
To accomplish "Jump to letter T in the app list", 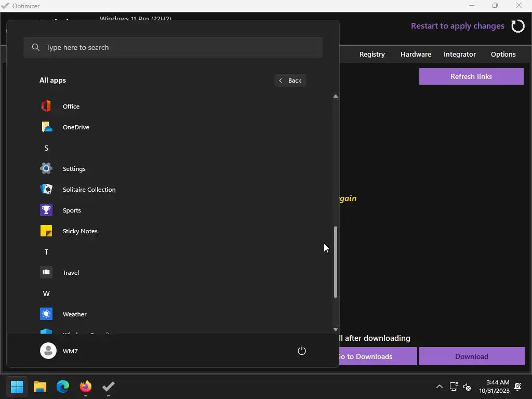I will tap(46, 252).
